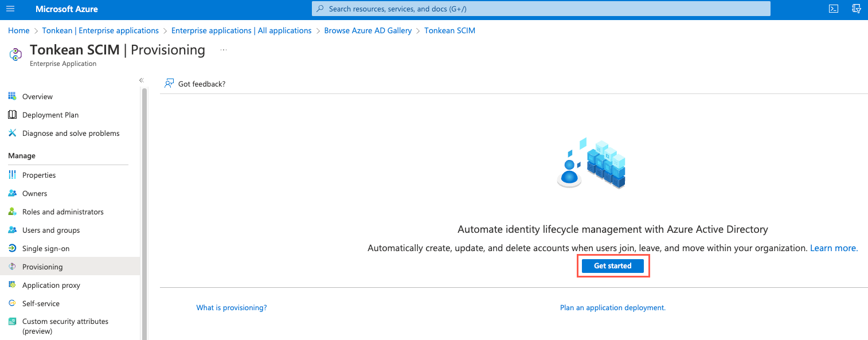Click the Get started button

click(x=612, y=265)
